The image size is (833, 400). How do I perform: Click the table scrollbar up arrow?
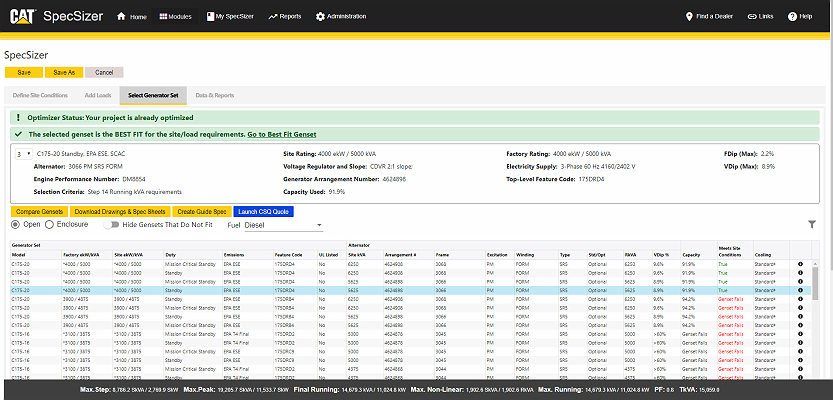click(x=815, y=263)
